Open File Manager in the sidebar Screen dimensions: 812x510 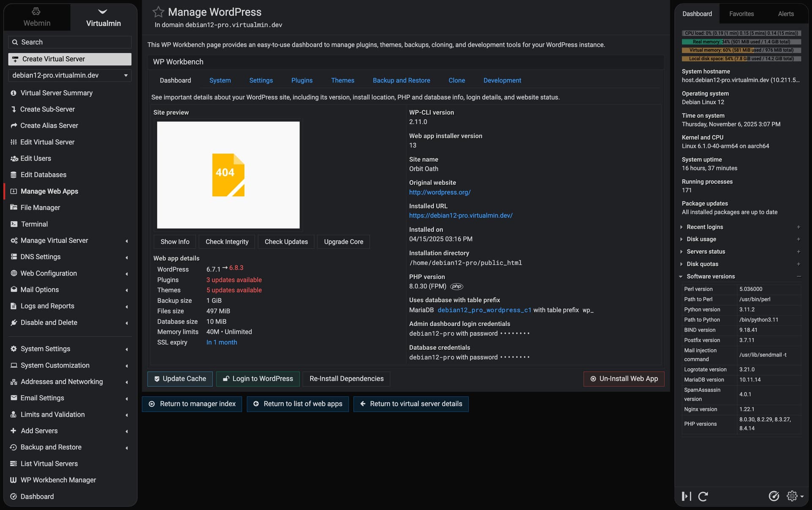pos(40,208)
